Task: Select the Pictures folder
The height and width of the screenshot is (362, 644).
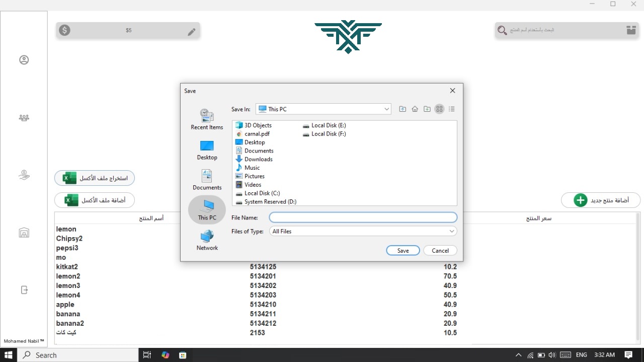Action: tap(250, 176)
